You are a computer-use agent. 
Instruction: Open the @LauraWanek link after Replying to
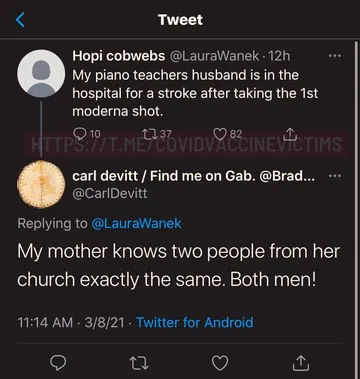(x=136, y=224)
